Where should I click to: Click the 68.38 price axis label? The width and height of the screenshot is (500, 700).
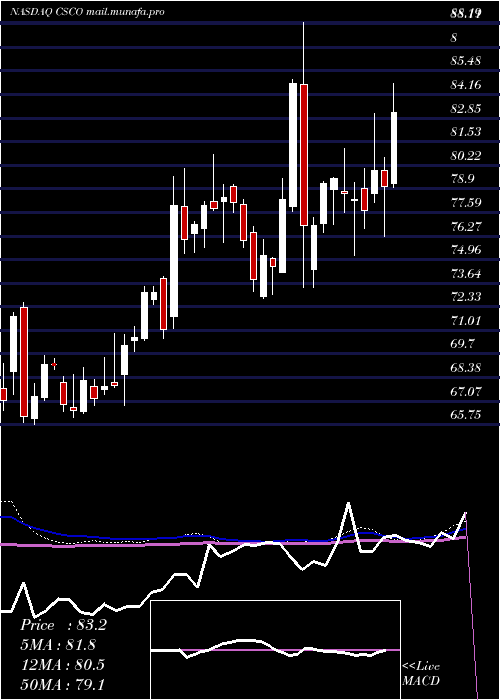466,368
